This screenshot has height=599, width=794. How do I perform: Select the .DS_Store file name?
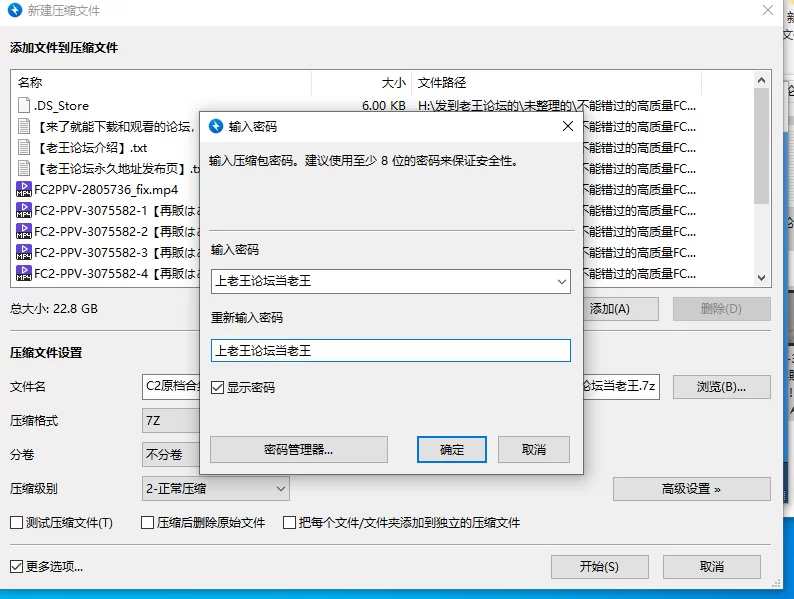coord(61,105)
